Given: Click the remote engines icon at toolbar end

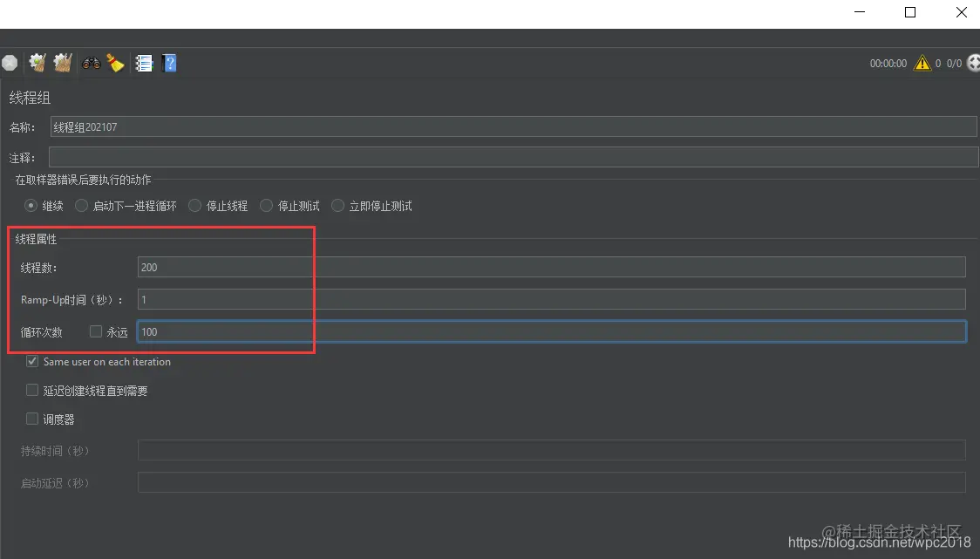Looking at the screenshot, I should point(973,63).
